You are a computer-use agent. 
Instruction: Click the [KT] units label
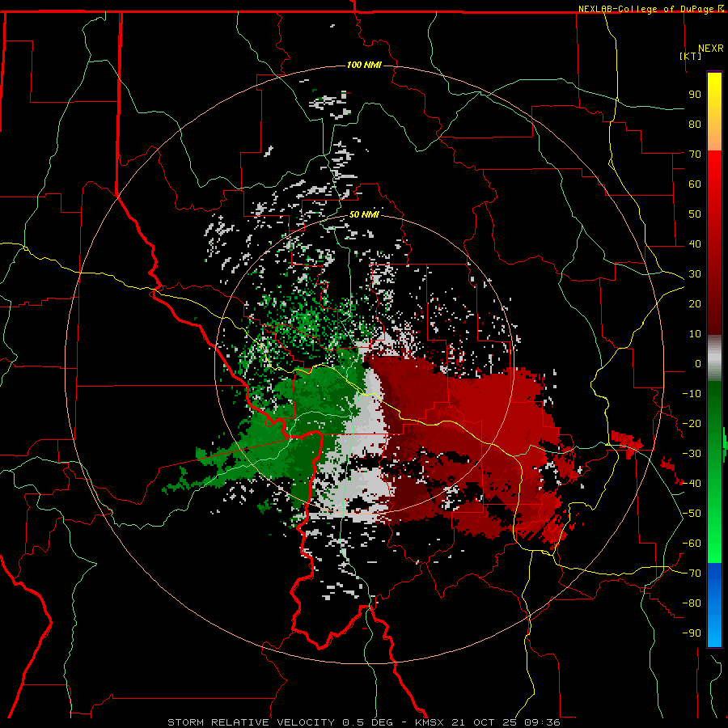[x=691, y=56]
